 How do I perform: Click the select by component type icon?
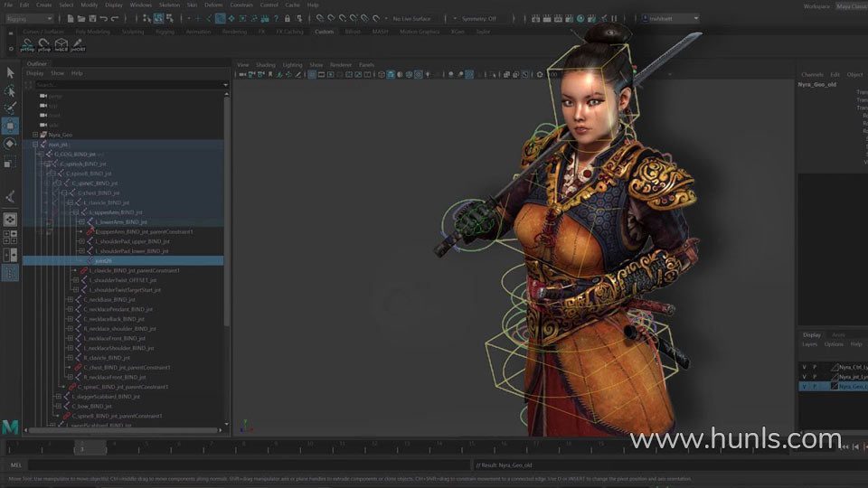(170, 19)
